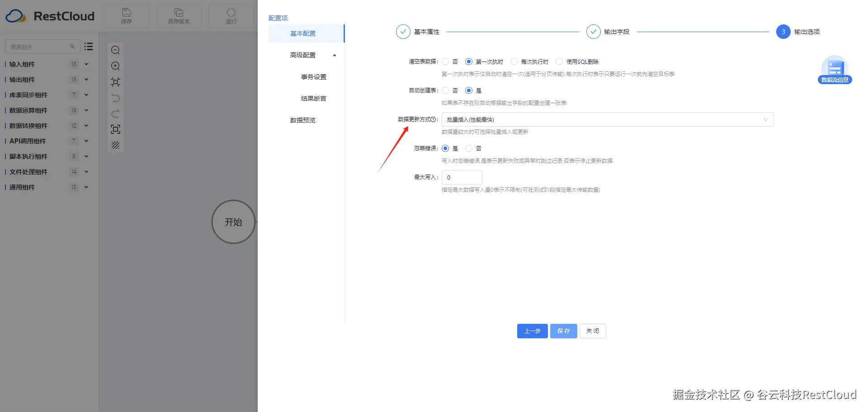The height and width of the screenshot is (412, 868).
Task: Expand the 通用组件 category
Action: [86, 187]
